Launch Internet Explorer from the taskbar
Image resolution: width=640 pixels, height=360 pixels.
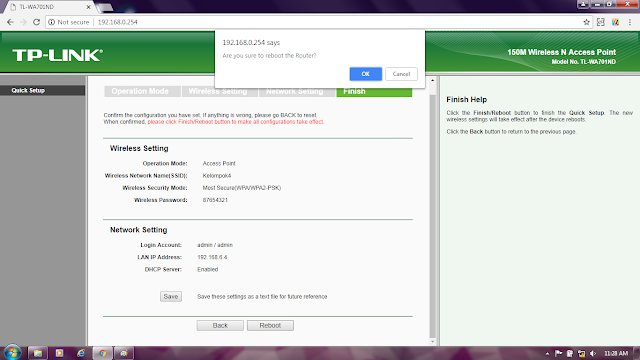81,353
